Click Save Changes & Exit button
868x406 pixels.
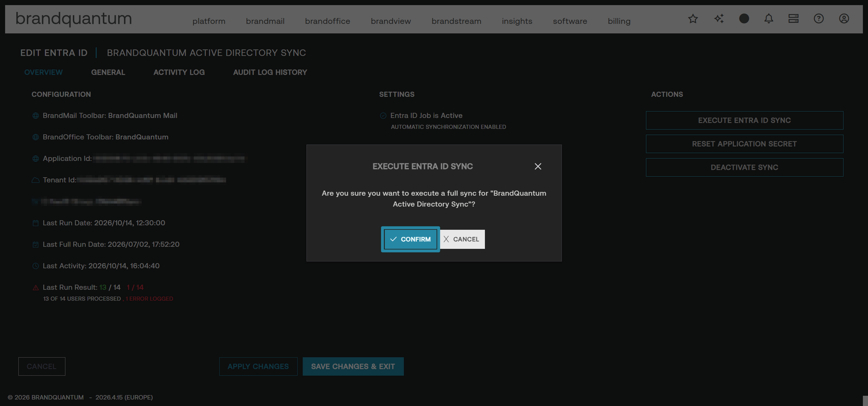click(x=353, y=366)
